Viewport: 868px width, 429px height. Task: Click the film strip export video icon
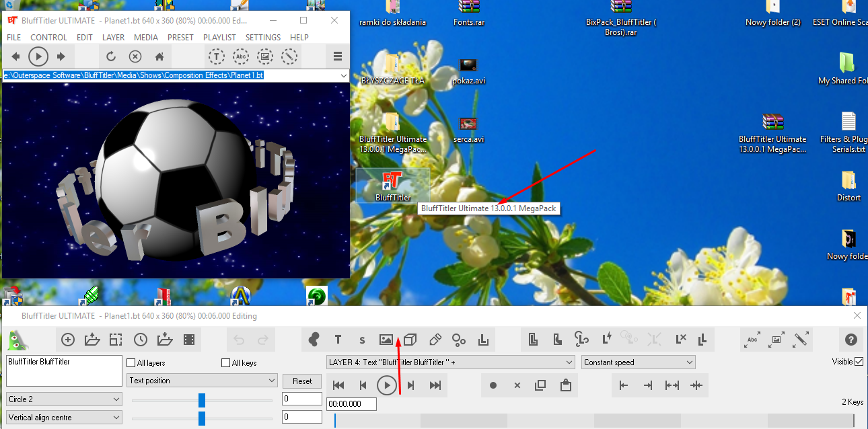(189, 340)
